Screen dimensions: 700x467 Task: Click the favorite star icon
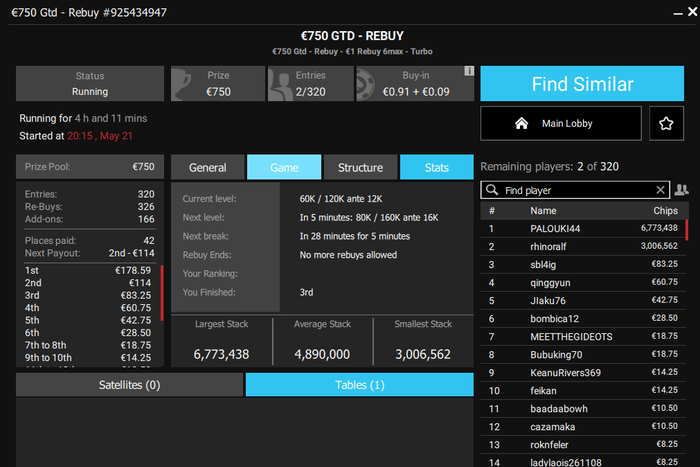click(x=666, y=123)
